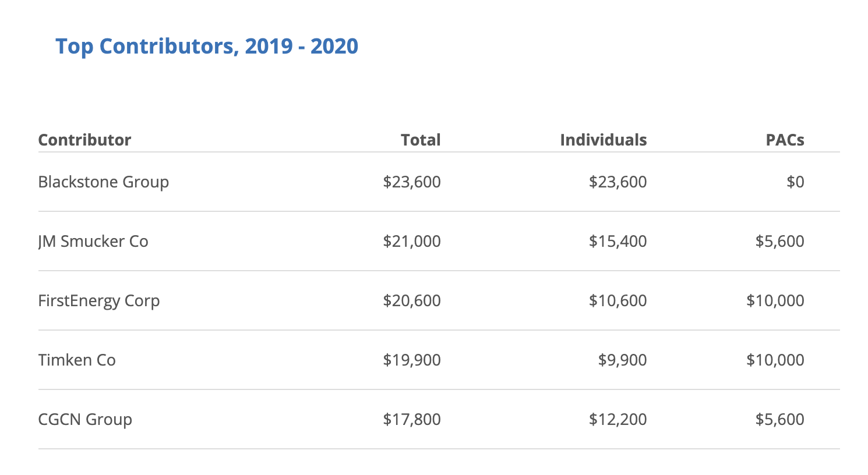This screenshot has width=868, height=475.
Task: Select the CGCN Group contributor name
Action: 85,420
